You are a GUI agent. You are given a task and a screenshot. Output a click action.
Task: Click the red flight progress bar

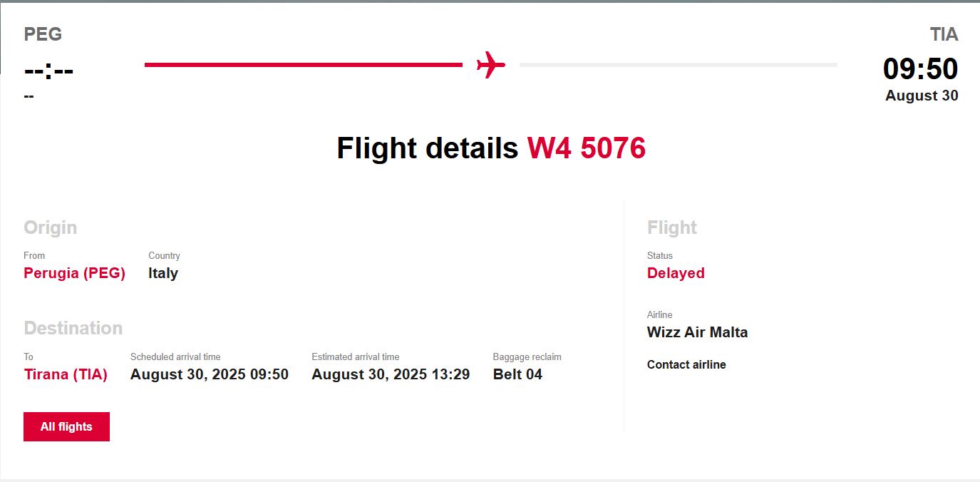303,65
